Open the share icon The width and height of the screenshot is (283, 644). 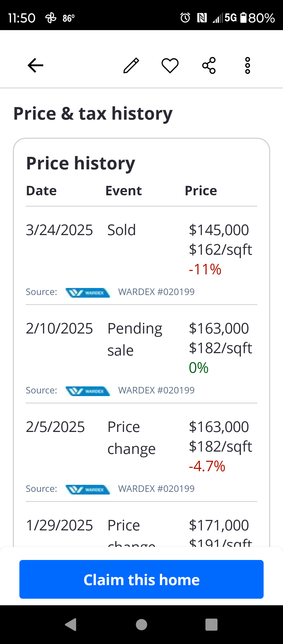click(x=209, y=65)
